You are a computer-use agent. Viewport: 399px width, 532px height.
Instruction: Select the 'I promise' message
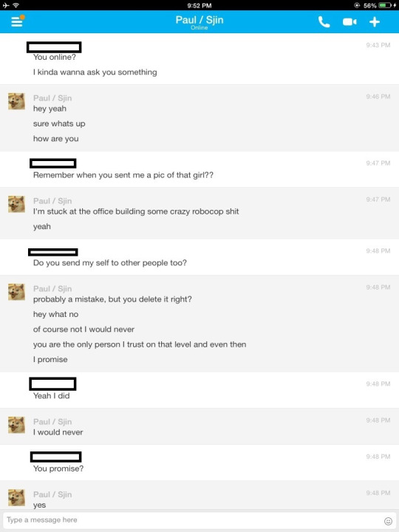pos(50,360)
